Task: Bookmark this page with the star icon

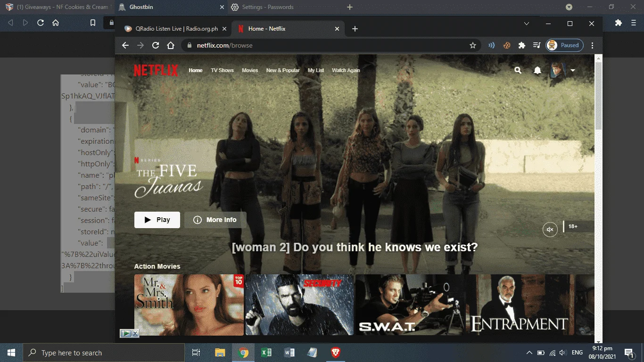Action: coord(472,45)
